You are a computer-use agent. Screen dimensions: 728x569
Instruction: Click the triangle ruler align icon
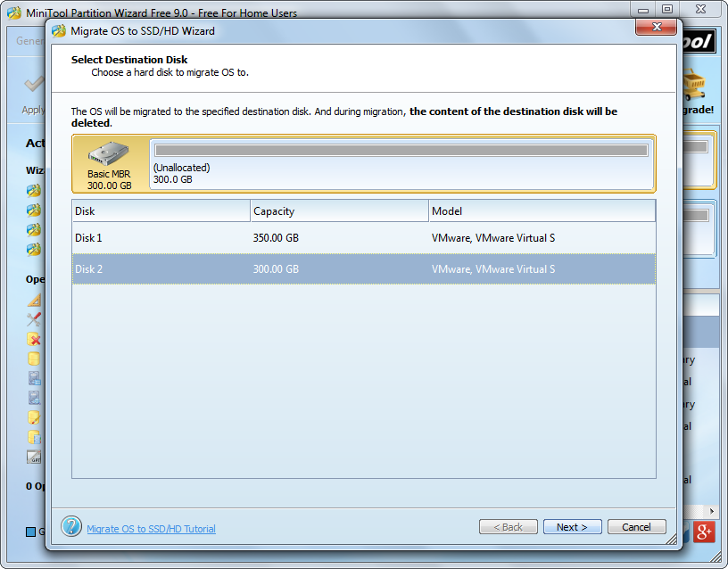point(34,301)
